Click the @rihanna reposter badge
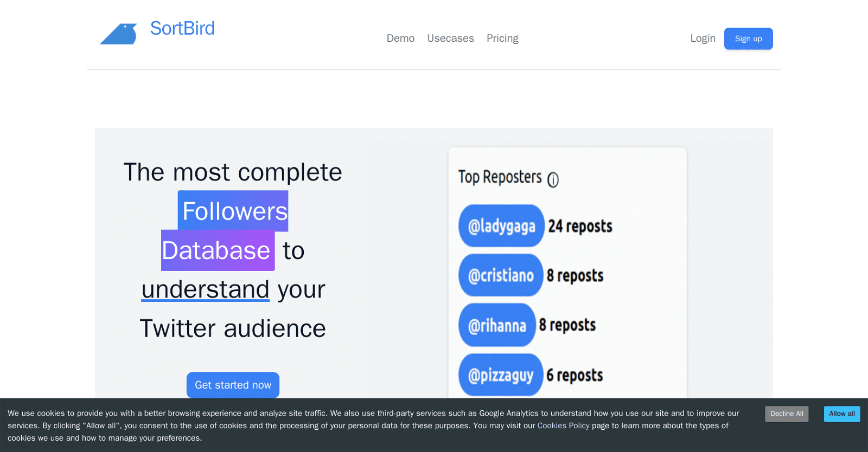Screen dimensions: 868x452 [497, 325]
